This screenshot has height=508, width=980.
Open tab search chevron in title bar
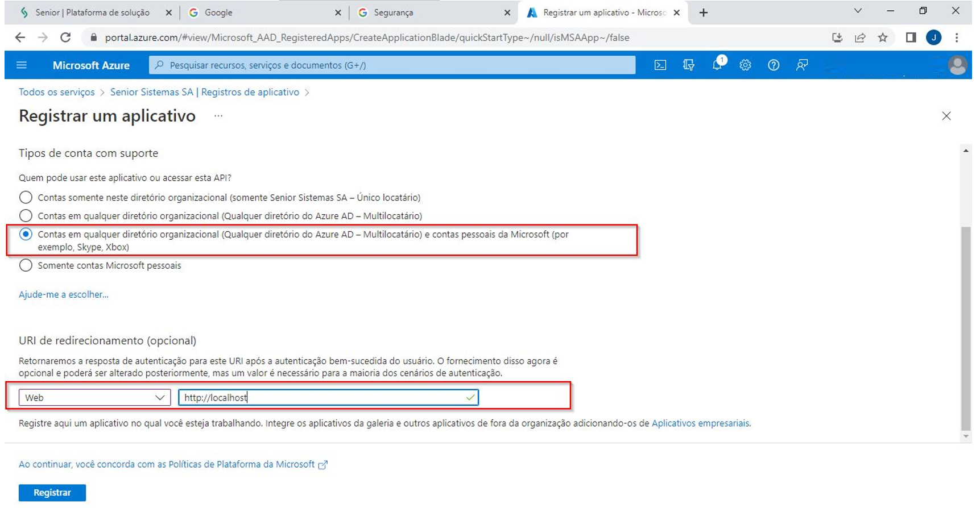[858, 11]
